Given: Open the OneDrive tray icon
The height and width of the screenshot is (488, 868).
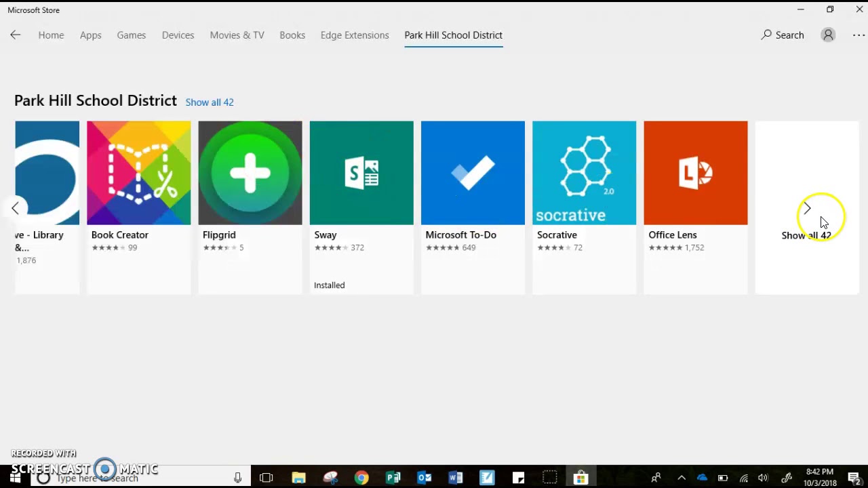Looking at the screenshot, I should pos(702,478).
